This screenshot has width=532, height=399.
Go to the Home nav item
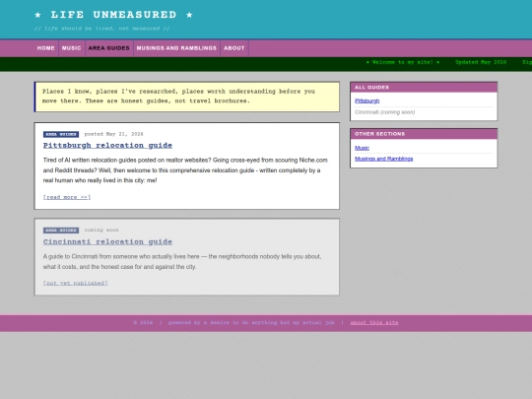tap(45, 48)
